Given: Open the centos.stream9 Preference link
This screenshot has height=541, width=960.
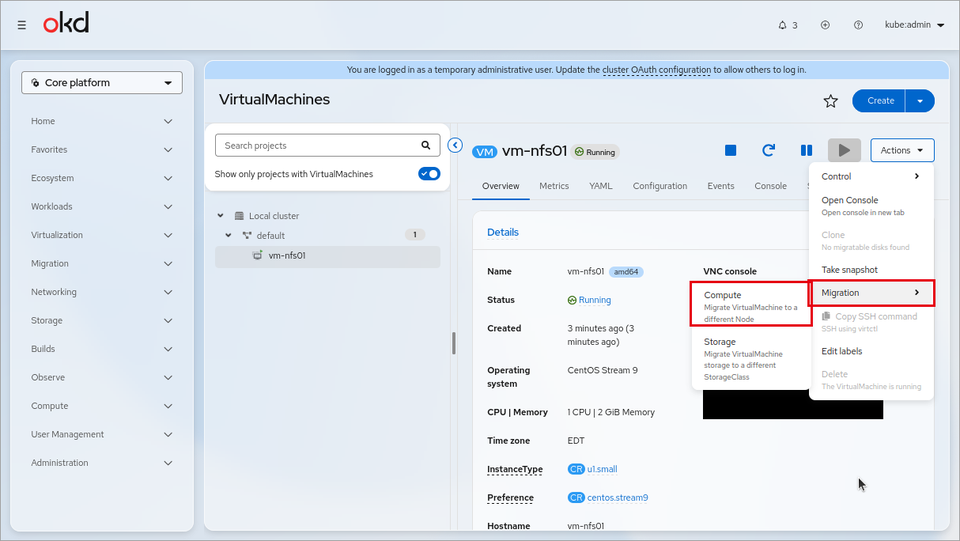Looking at the screenshot, I should click(x=617, y=498).
